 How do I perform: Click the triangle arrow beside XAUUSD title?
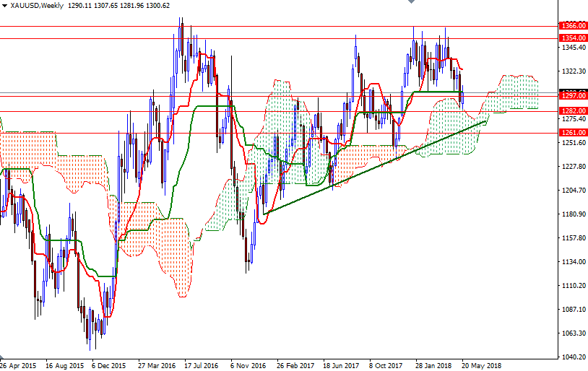pyautogui.click(x=4, y=6)
